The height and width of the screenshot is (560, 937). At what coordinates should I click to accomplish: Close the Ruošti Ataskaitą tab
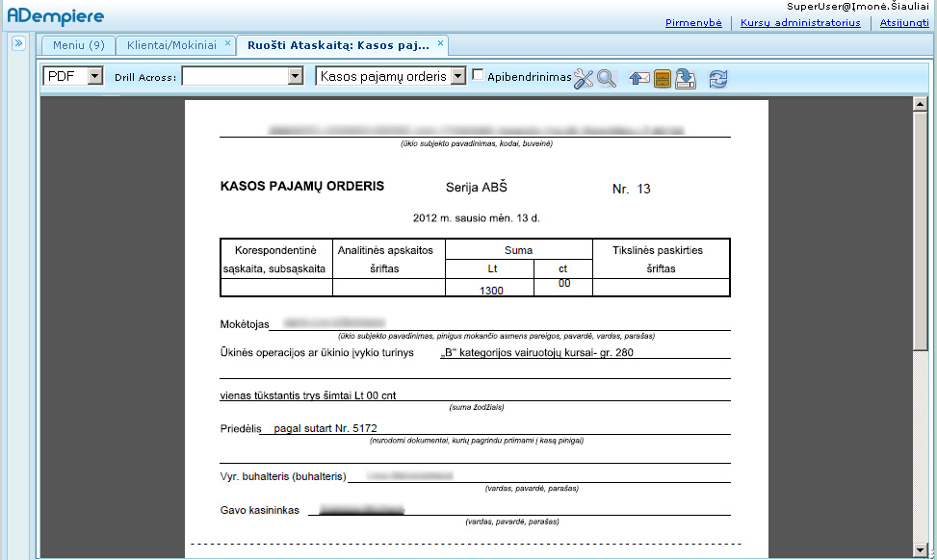tap(440, 43)
